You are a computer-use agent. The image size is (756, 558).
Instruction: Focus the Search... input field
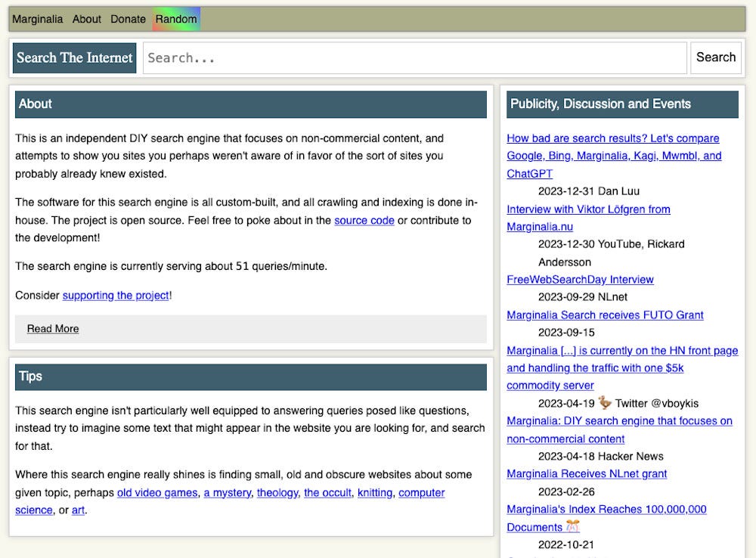point(414,58)
